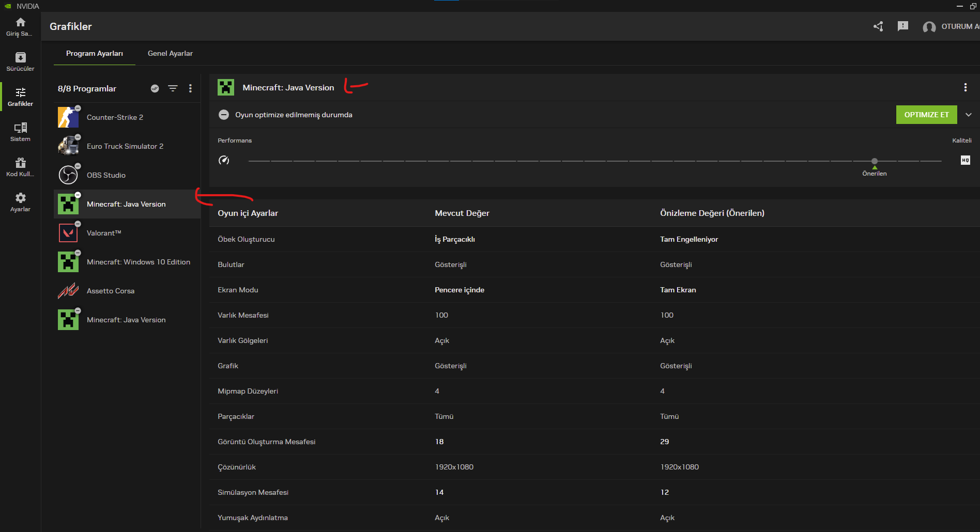Click the Parçacıklar setting name
The image size is (980, 532).
click(x=236, y=416)
